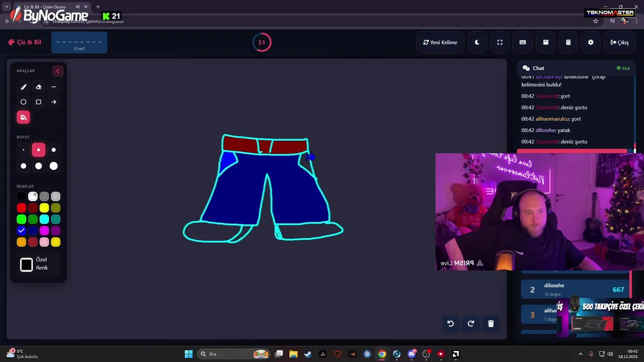Screen dimensions: 644x362
Task: Click the Chat panel header
Action: point(576,68)
